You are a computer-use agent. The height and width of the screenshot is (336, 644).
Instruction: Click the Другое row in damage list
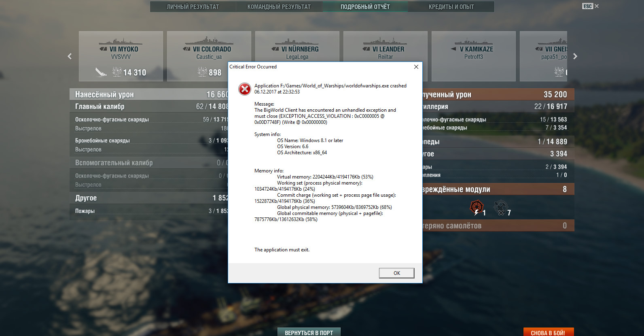click(x=149, y=198)
